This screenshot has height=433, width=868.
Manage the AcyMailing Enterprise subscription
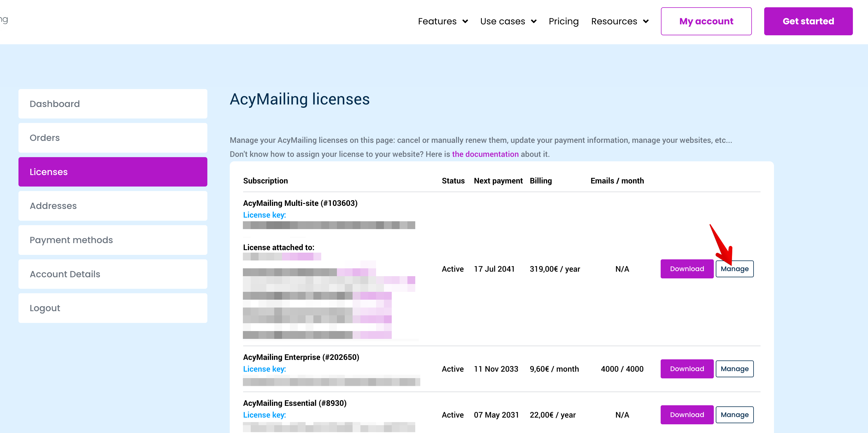point(734,369)
